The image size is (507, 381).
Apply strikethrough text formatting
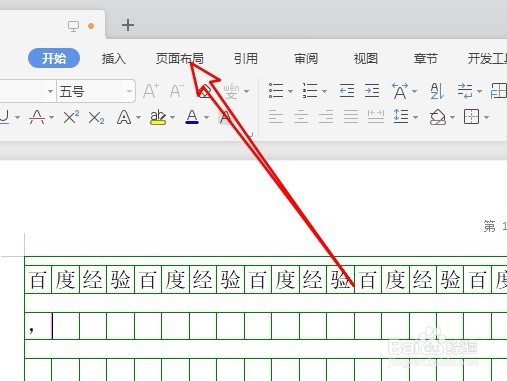tap(37, 117)
